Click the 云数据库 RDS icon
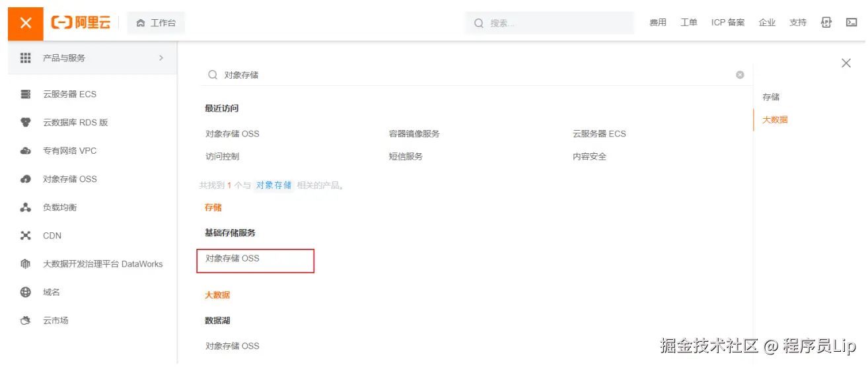Image resolution: width=868 pixels, height=367 pixels. [26, 123]
